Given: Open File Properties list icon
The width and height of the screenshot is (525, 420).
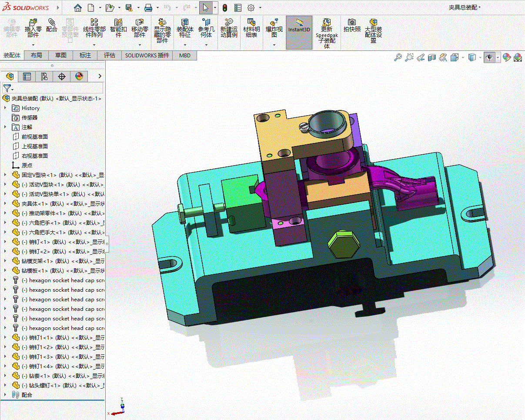Looking at the screenshot, I should [238, 8].
